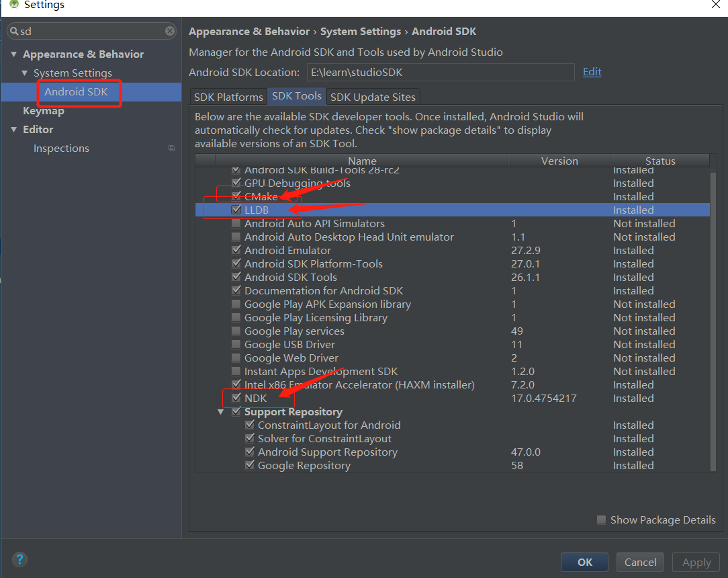
Task: Click Edit link for SDK location
Action: click(x=592, y=72)
